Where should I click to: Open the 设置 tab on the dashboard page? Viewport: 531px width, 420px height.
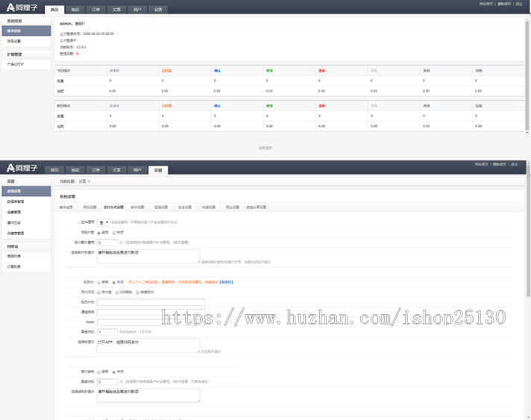click(158, 10)
